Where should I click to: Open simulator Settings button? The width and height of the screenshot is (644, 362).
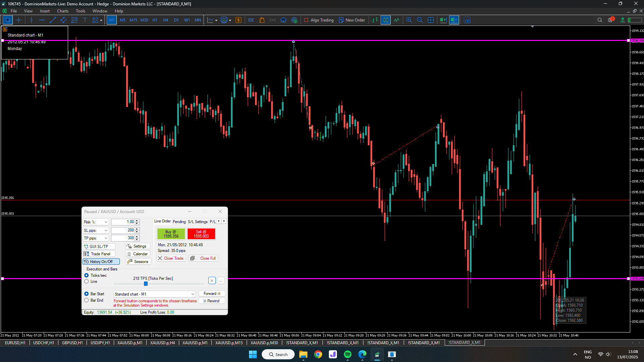tap(138, 246)
